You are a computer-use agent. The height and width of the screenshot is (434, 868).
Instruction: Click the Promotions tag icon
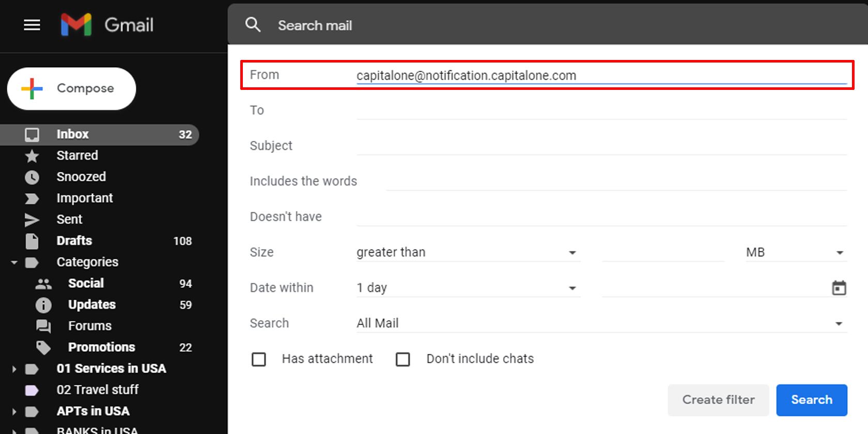click(43, 347)
